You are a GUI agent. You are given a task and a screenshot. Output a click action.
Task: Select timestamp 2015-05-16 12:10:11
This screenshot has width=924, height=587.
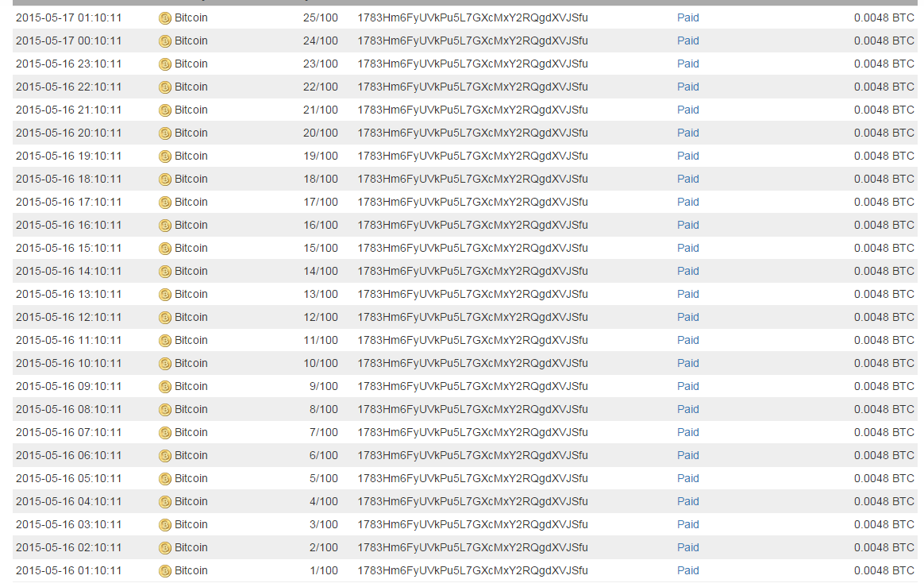coord(69,317)
